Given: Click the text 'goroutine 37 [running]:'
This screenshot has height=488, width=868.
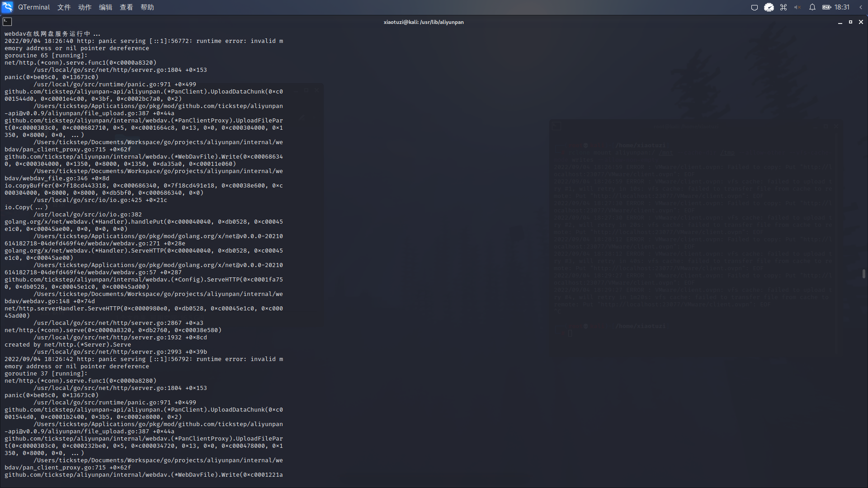Looking at the screenshot, I should (x=46, y=374).
